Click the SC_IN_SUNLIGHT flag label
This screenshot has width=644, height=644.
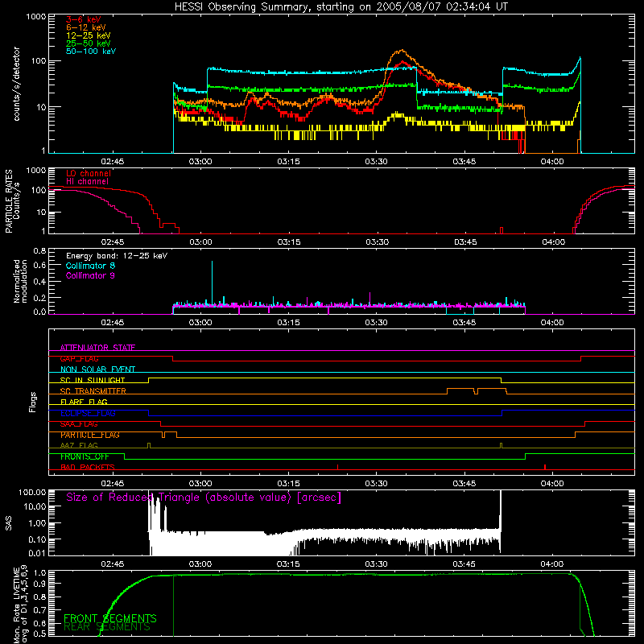[93, 380]
